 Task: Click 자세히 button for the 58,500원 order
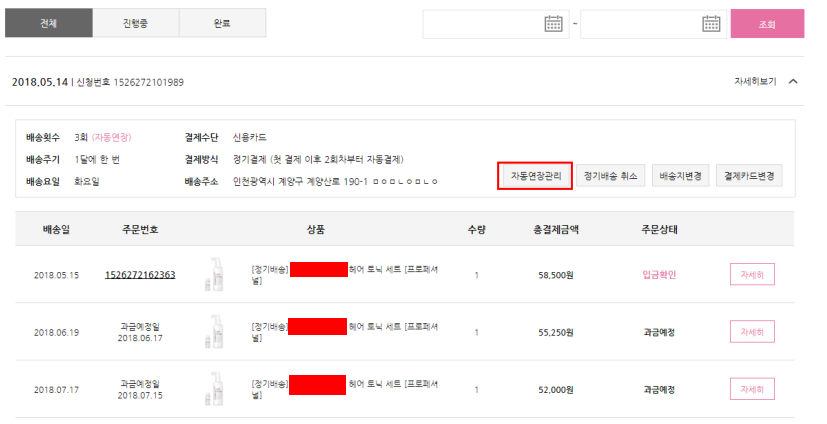(x=752, y=275)
